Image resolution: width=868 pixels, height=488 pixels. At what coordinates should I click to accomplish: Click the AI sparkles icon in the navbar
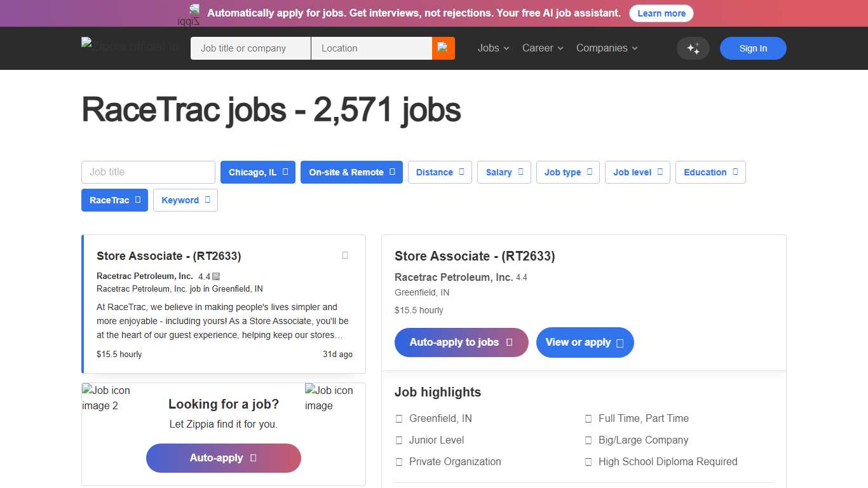(x=693, y=48)
